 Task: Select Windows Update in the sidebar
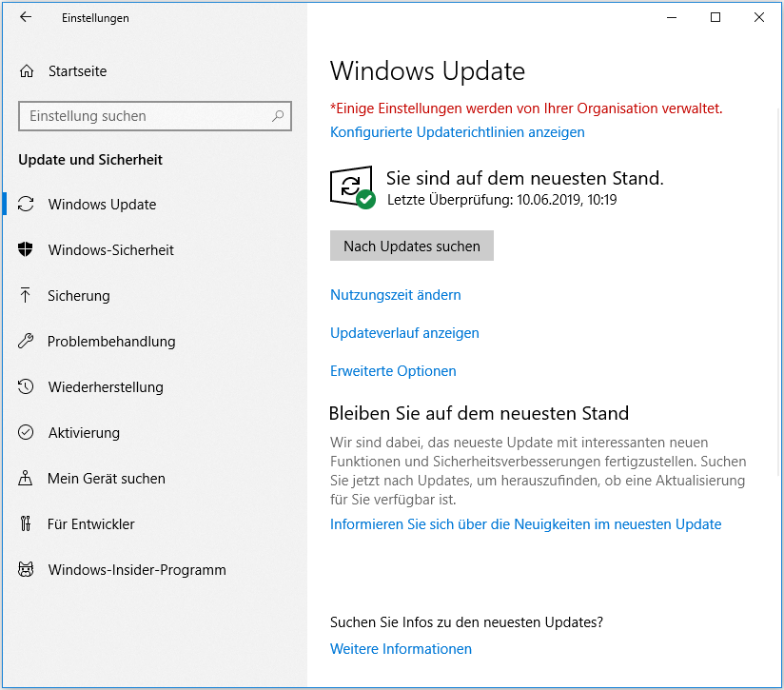[x=102, y=205]
